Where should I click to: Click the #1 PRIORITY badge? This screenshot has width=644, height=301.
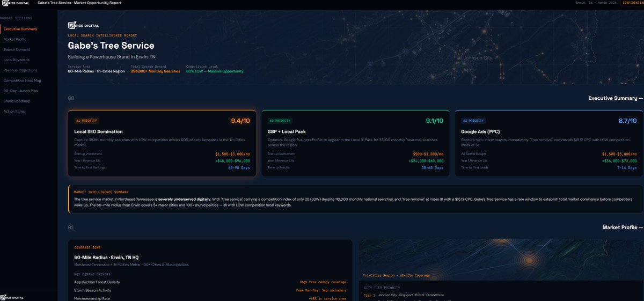pos(86,121)
